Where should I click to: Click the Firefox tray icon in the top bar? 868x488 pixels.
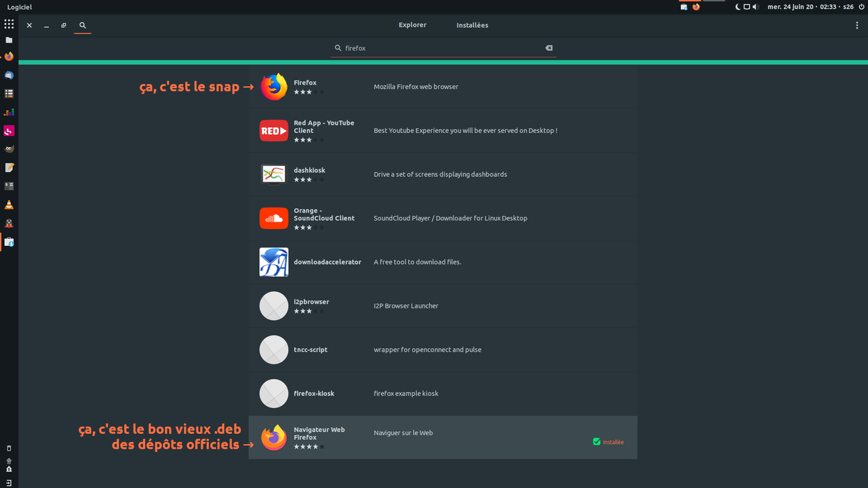pos(696,7)
